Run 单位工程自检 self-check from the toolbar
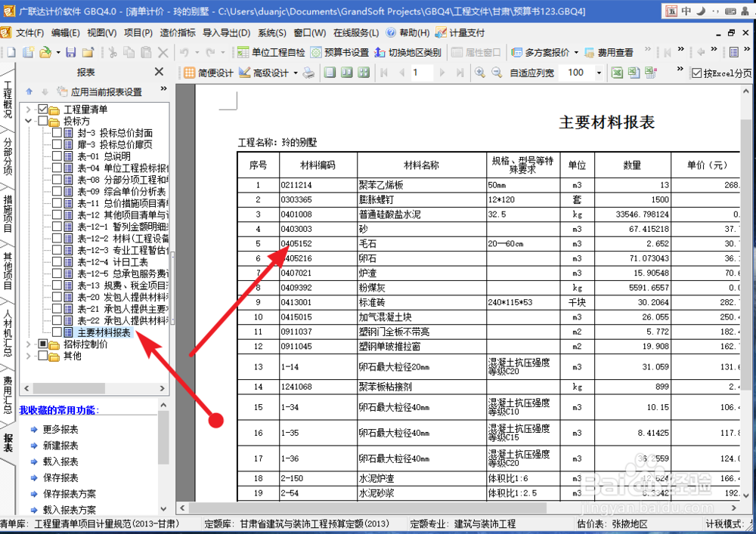756x534 pixels. [269, 51]
